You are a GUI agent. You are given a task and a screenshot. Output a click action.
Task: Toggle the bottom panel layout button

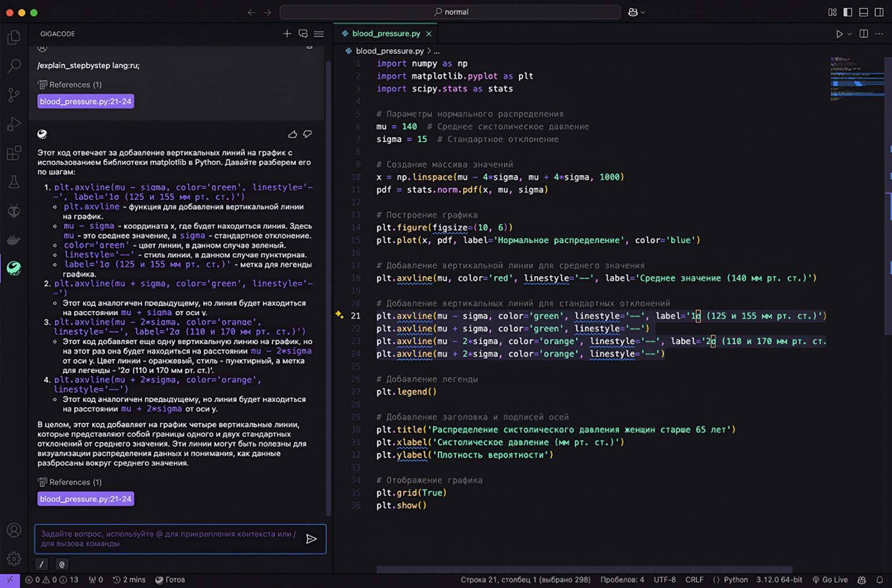coord(864,12)
